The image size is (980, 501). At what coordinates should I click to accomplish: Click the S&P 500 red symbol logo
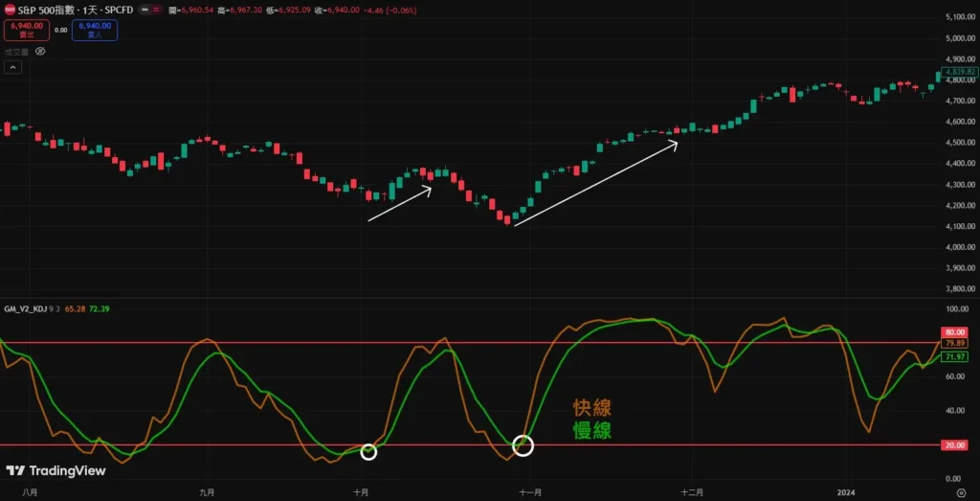click(x=9, y=10)
